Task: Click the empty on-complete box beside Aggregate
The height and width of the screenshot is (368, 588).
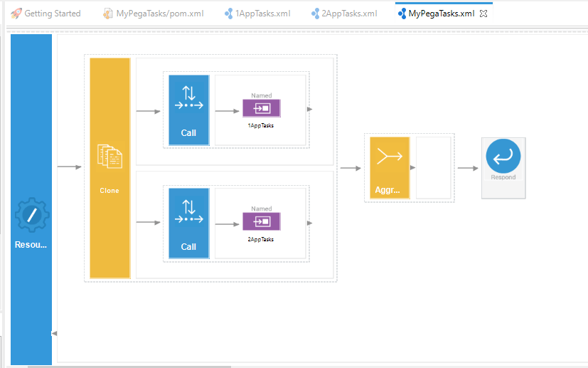Action: (433, 167)
